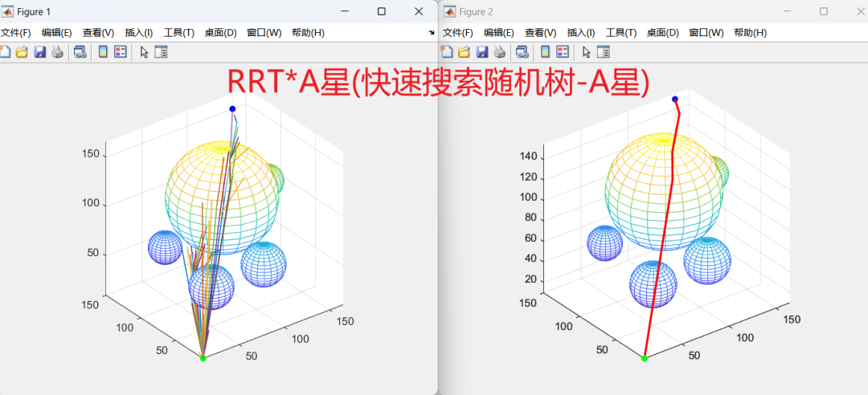Open 工具(T) menu in Figure 1
This screenshot has width=868, height=395.
[178, 33]
